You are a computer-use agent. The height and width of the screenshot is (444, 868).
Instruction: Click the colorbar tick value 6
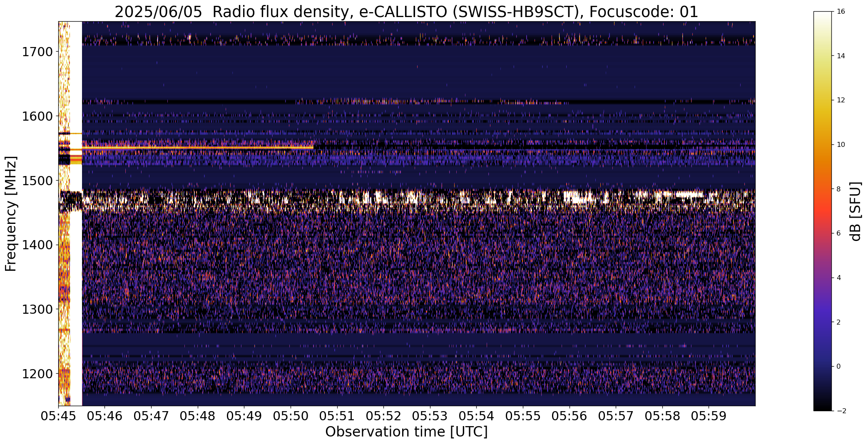839,233
